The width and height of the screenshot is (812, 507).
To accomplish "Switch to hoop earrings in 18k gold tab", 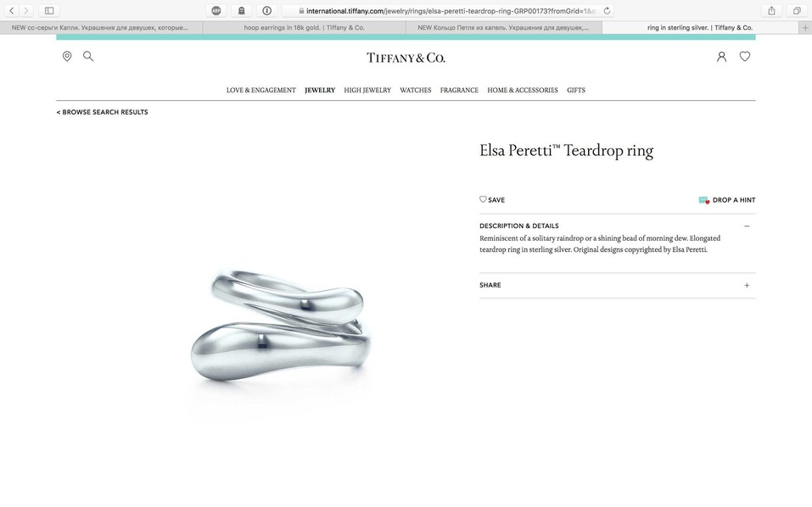I will pos(304,28).
